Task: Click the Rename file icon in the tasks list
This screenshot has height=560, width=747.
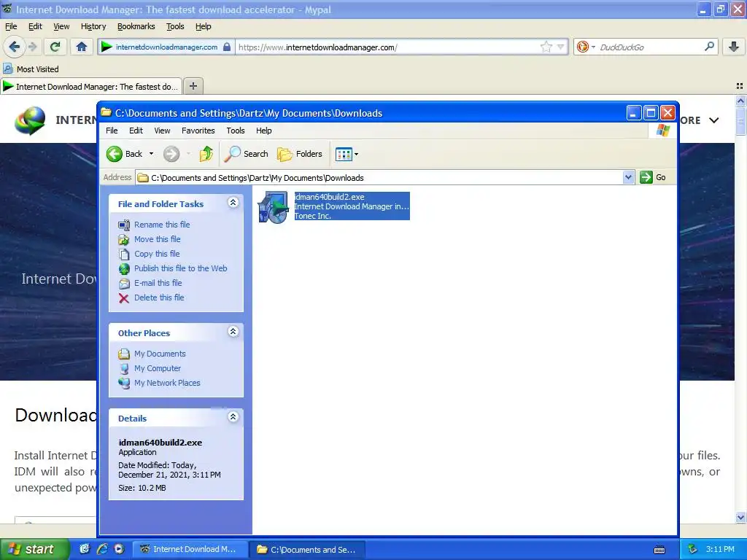Action: pyautogui.click(x=124, y=225)
